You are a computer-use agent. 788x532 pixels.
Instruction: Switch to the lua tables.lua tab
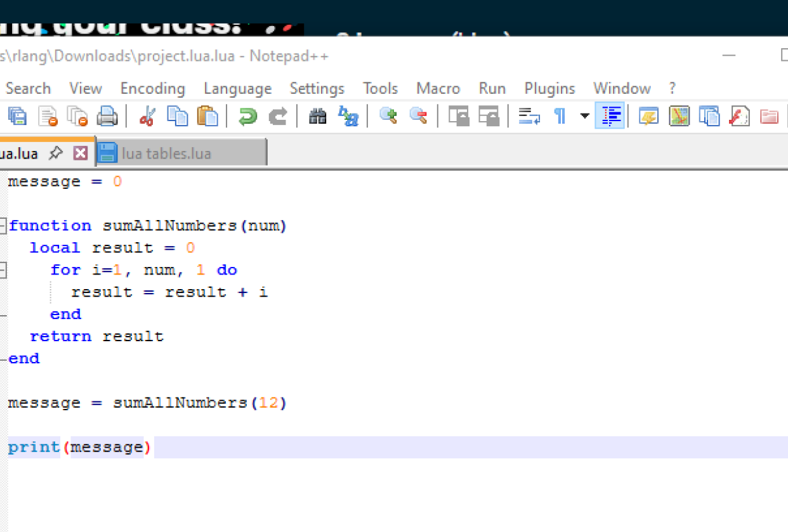(166, 153)
